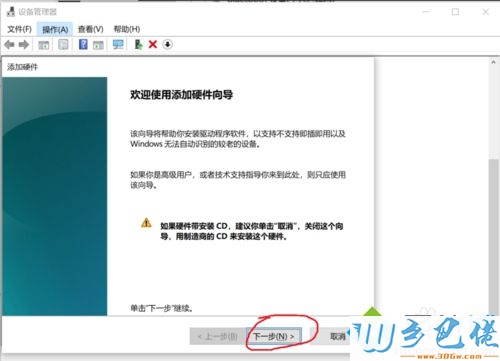
Task: Open the 文件(F) menu
Action: pyautogui.click(x=20, y=29)
